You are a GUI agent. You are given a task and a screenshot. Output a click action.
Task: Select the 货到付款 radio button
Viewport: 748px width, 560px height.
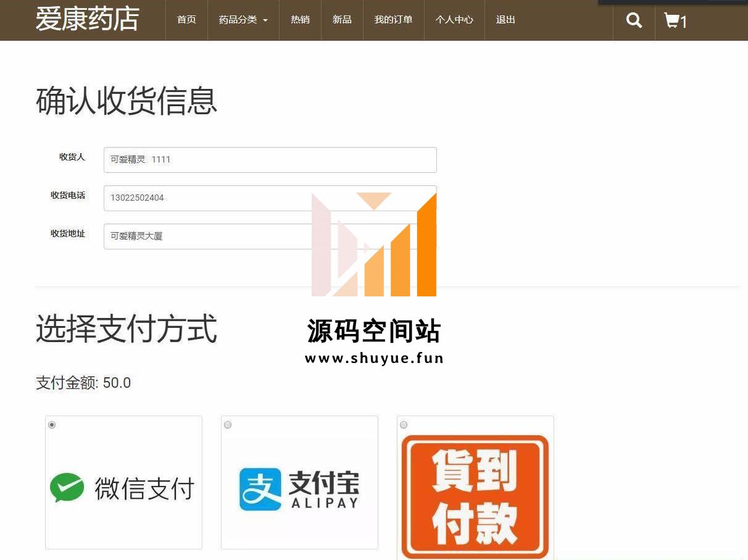404,425
